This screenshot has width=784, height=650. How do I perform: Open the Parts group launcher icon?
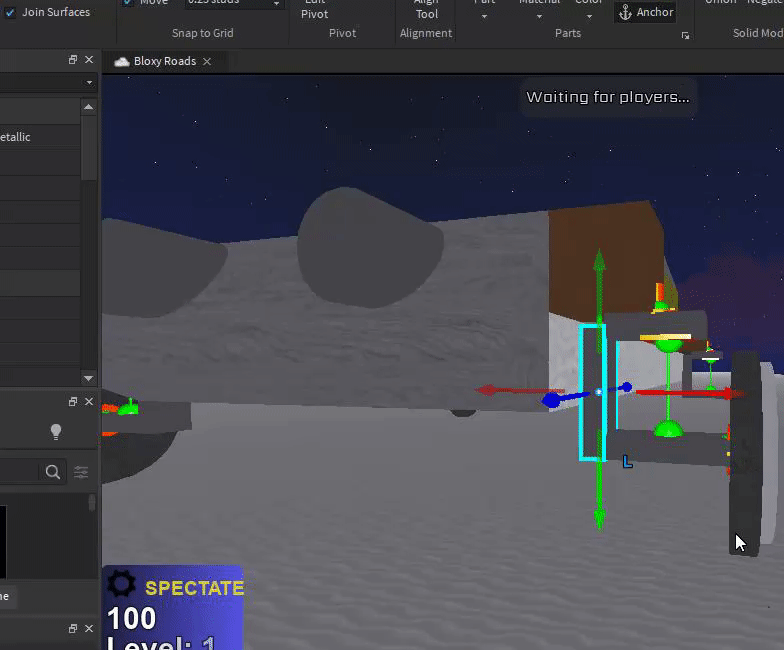[x=685, y=36]
